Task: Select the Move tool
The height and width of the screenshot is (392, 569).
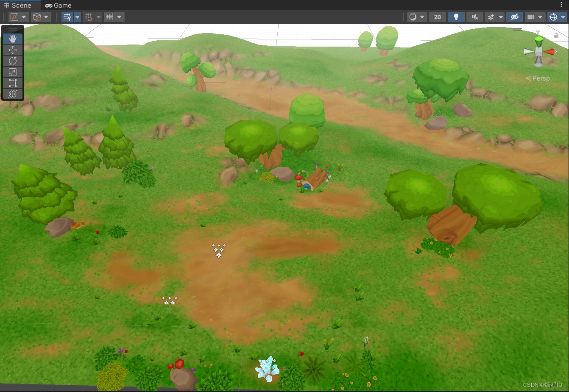Action: tap(13, 50)
